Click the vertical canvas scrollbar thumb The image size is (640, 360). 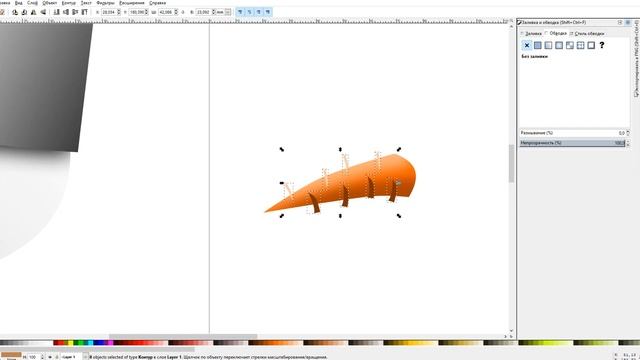[x=511, y=163]
